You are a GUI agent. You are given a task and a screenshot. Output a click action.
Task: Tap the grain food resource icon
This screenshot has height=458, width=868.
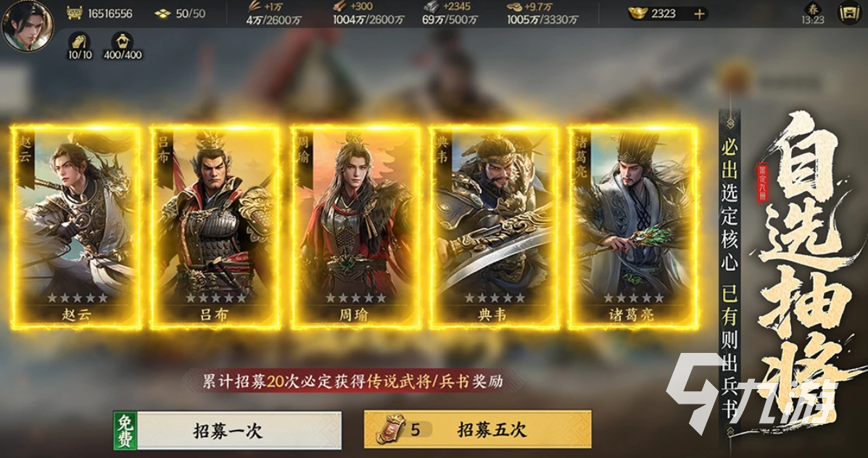(x=255, y=7)
